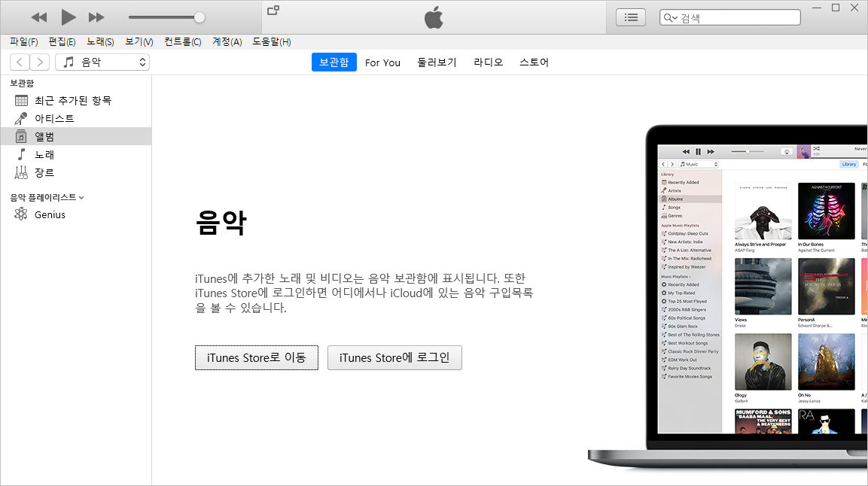Screen dimensions: 868x486
Task: Open the 계정(A) menu
Action: (227, 41)
